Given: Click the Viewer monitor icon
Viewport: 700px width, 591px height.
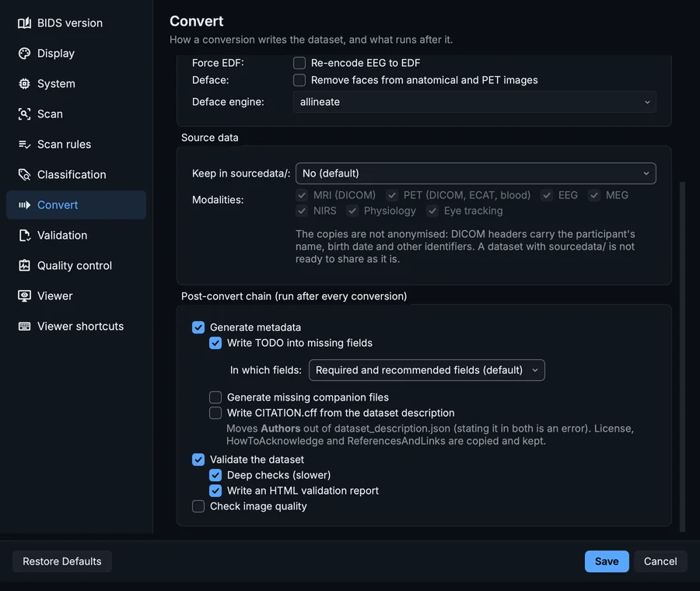Looking at the screenshot, I should pyautogui.click(x=25, y=296).
